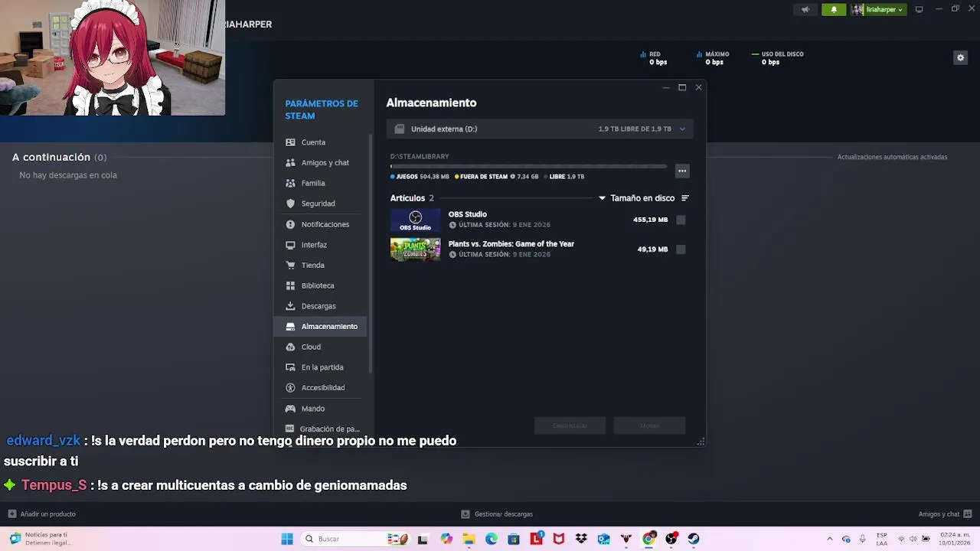Open the Tamaño en disco sort dropdown
Screen dimensions: 980x551
[636, 198]
